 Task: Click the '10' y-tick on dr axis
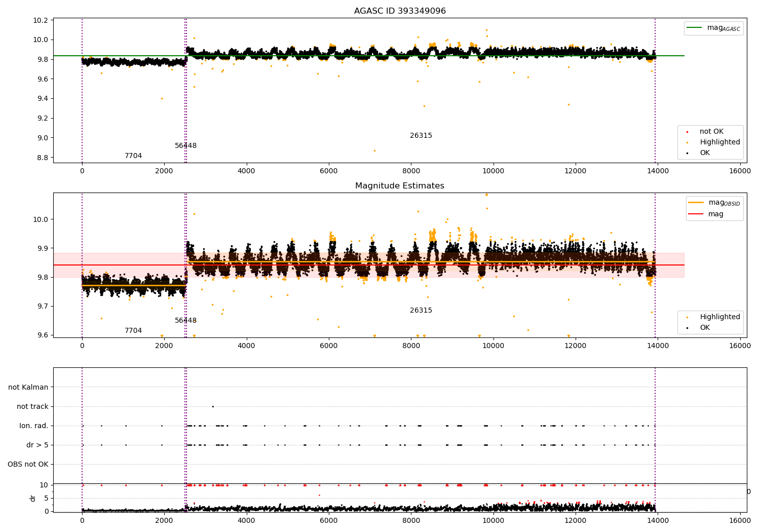(x=44, y=485)
